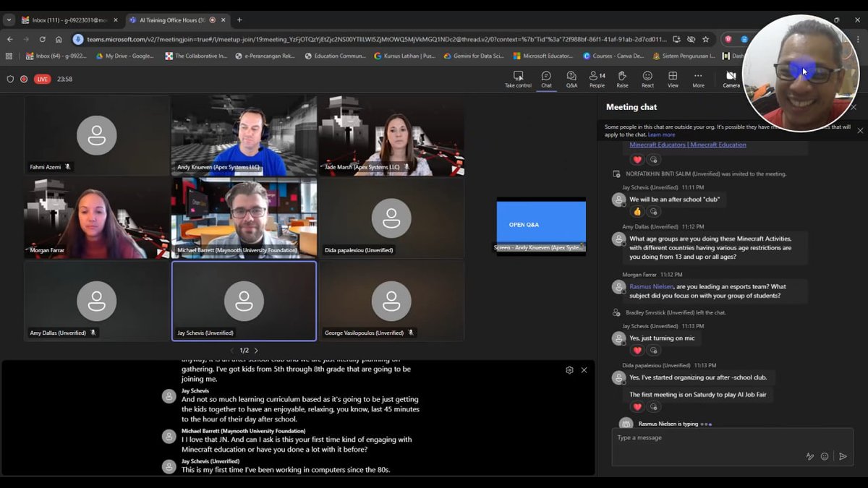
Task: Close the Meeting chat pane
Action: click(x=854, y=107)
